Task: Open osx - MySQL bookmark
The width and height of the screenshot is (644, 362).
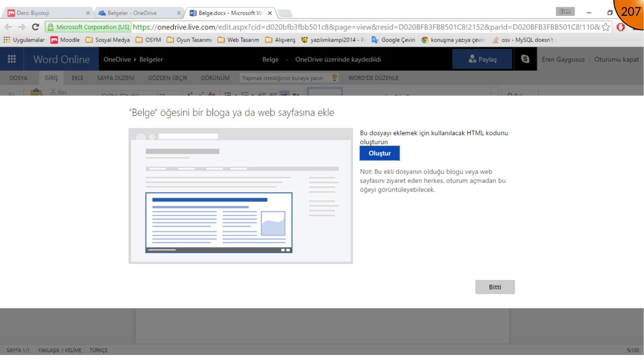Action: click(524, 40)
